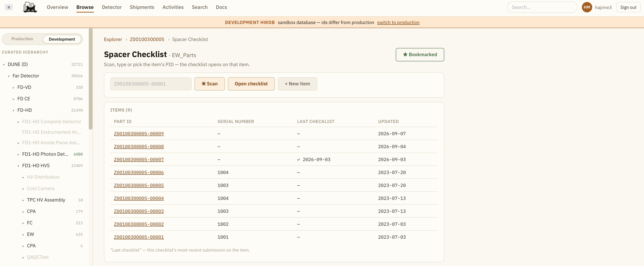Open part Z00100300005-00009
The width and height of the screenshot is (644, 266).
(x=139, y=134)
